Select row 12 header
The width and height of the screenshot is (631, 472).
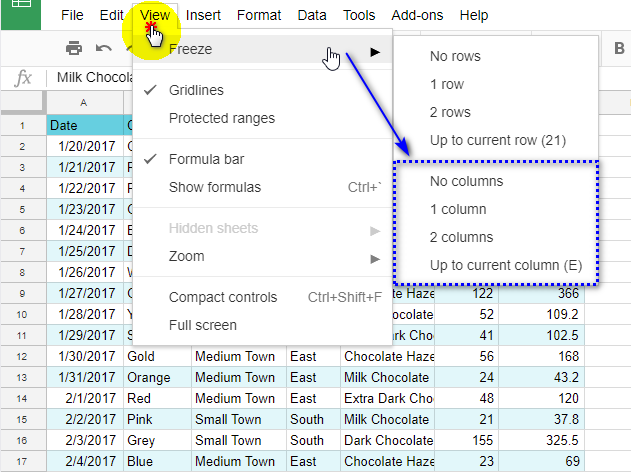click(23, 357)
